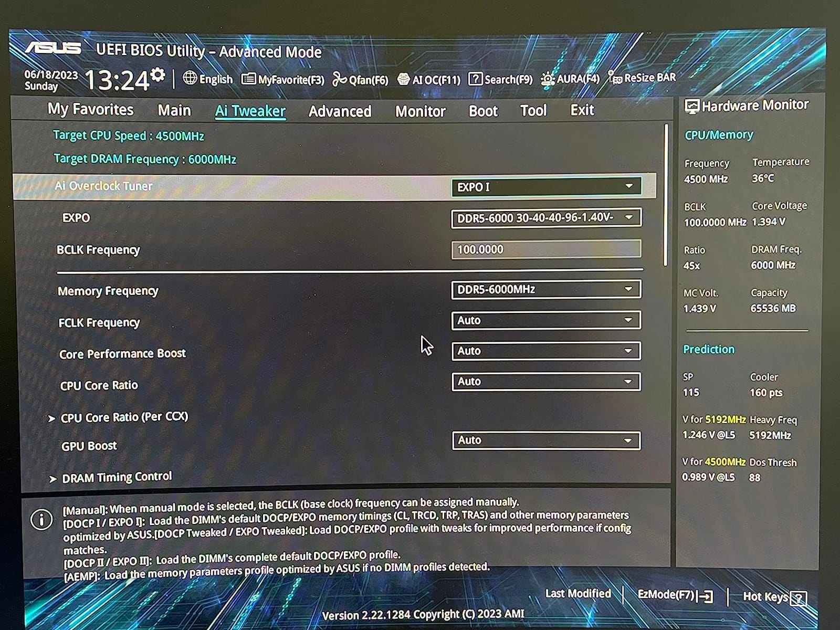Switch to My Favorites tab
Image resolution: width=840 pixels, height=630 pixels.
(90, 109)
